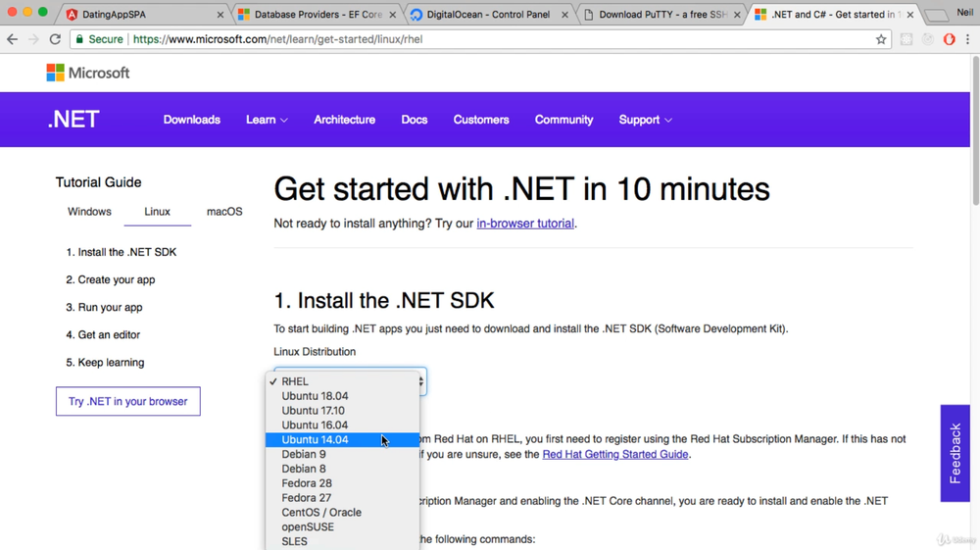Choose Ubuntu 14.04 from the distribution list
Image resolution: width=980 pixels, height=550 pixels.
click(315, 440)
